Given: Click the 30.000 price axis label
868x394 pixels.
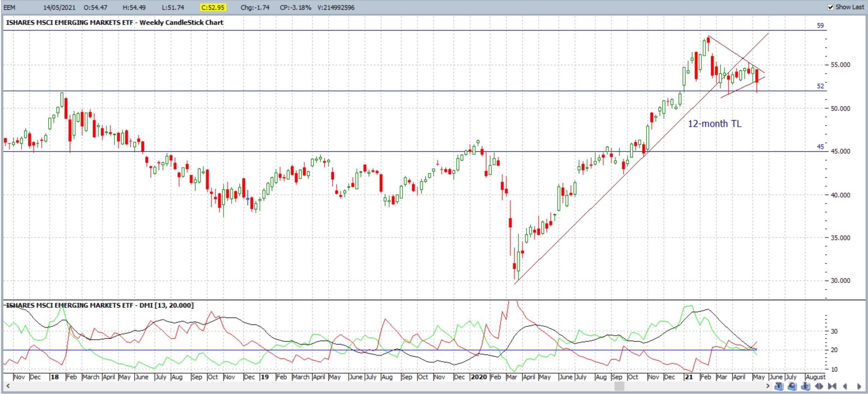Looking at the screenshot, I should click(x=840, y=280).
